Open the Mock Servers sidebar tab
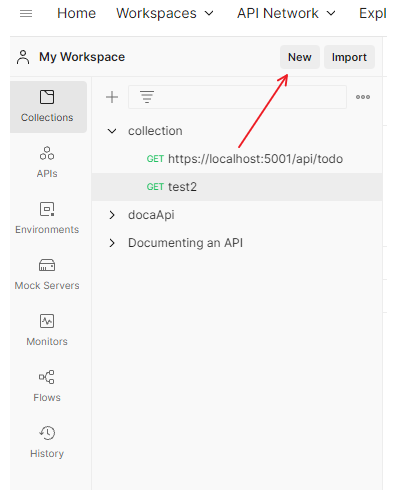 47,274
